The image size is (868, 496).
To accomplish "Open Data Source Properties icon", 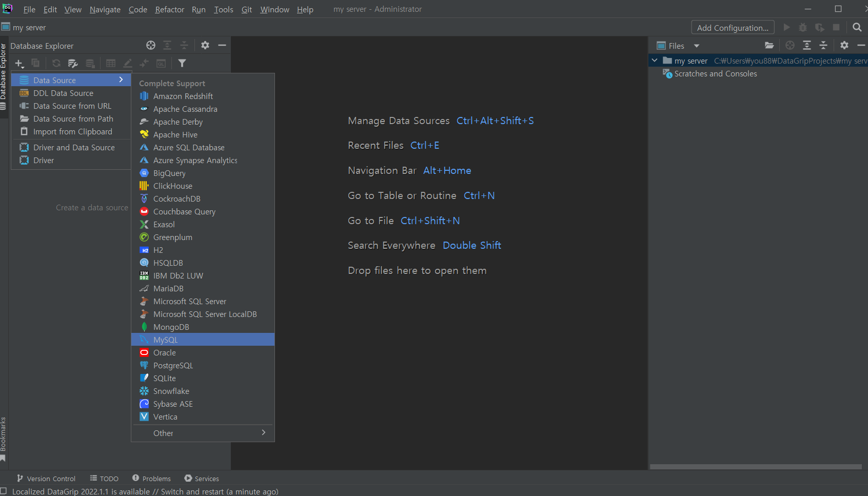I will coord(73,63).
